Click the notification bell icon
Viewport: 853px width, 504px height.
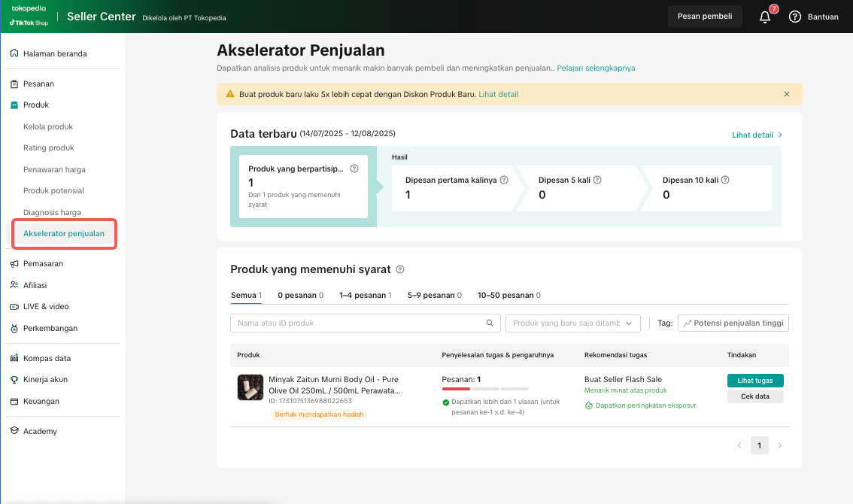(x=765, y=17)
